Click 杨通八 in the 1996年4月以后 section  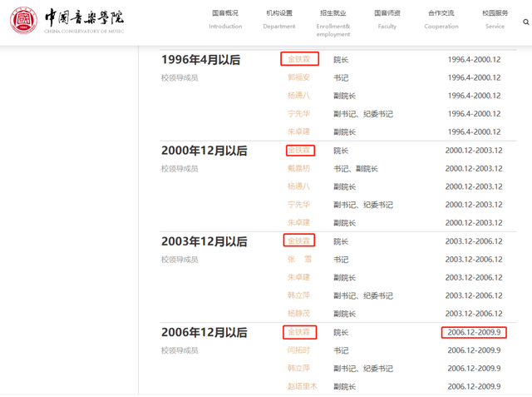click(299, 96)
